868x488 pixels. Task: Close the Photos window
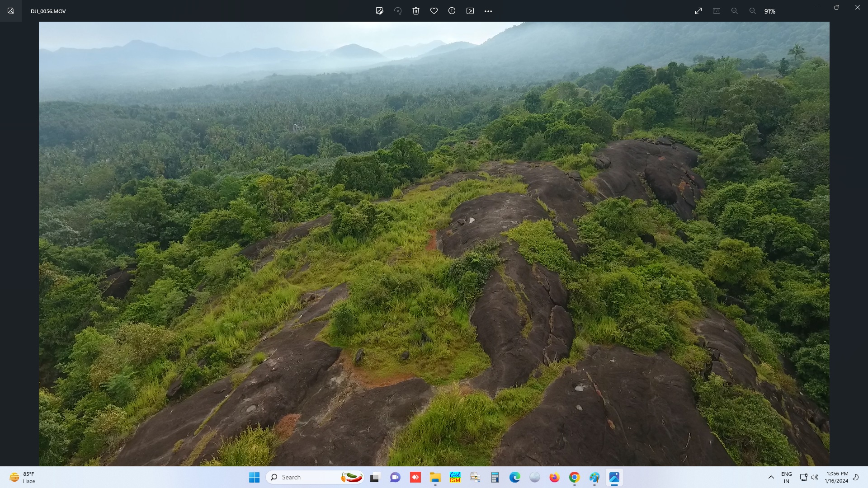(858, 7)
